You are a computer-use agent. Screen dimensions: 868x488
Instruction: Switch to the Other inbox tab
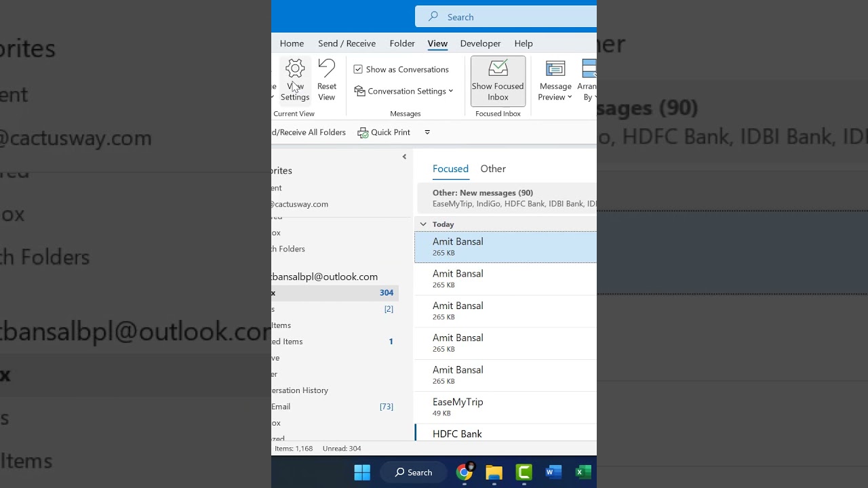pos(493,169)
